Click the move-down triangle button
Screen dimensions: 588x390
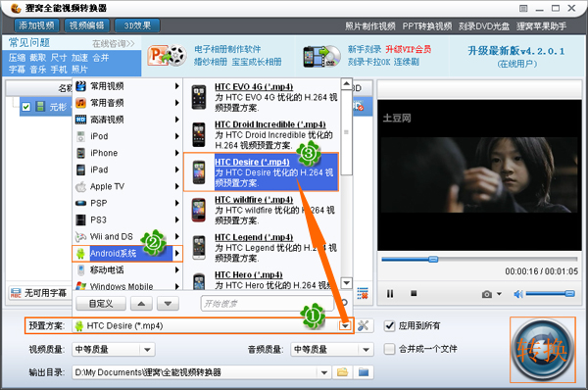point(168,304)
